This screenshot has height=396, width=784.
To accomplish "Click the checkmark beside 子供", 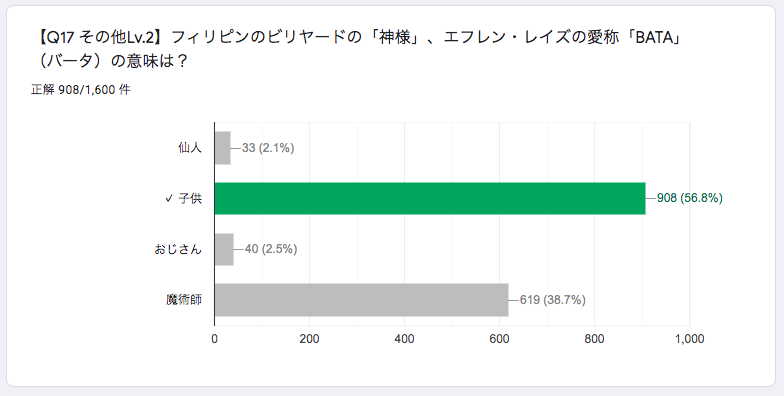I will pyautogui.click(x=168, y=198).
